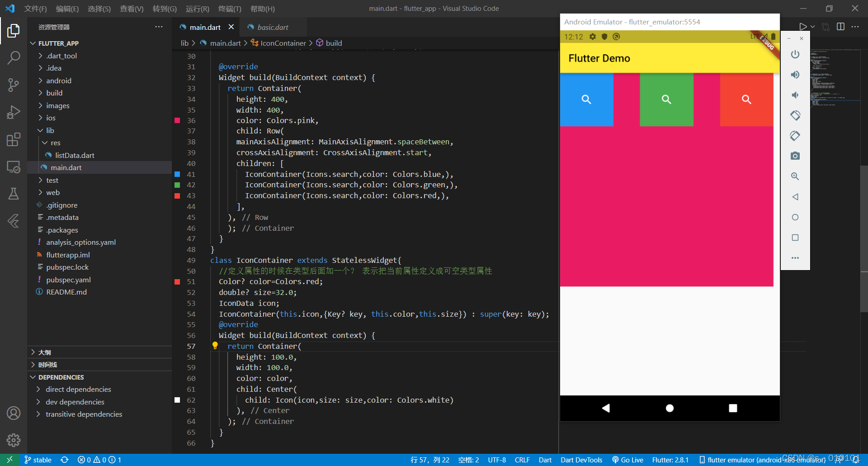Open the Run and Debug view
Image resolution: width=868 pixels, height=466 pixels.
point(14,112)
